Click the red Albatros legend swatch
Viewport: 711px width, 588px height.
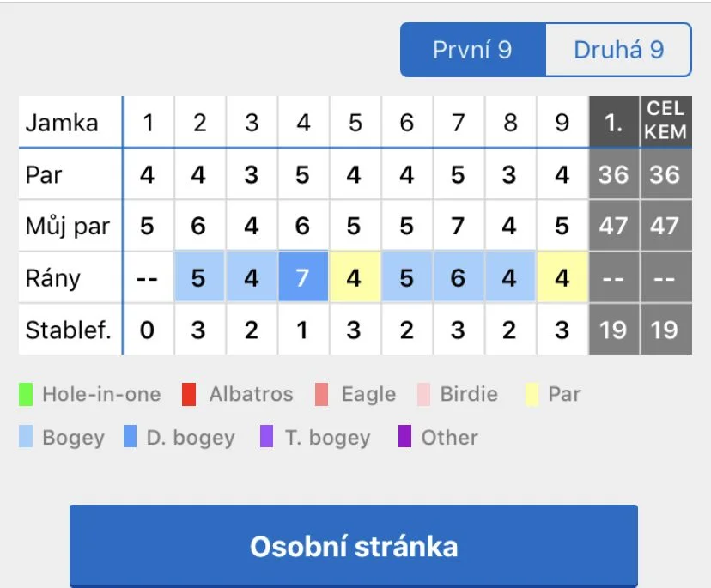click(189, 394)
